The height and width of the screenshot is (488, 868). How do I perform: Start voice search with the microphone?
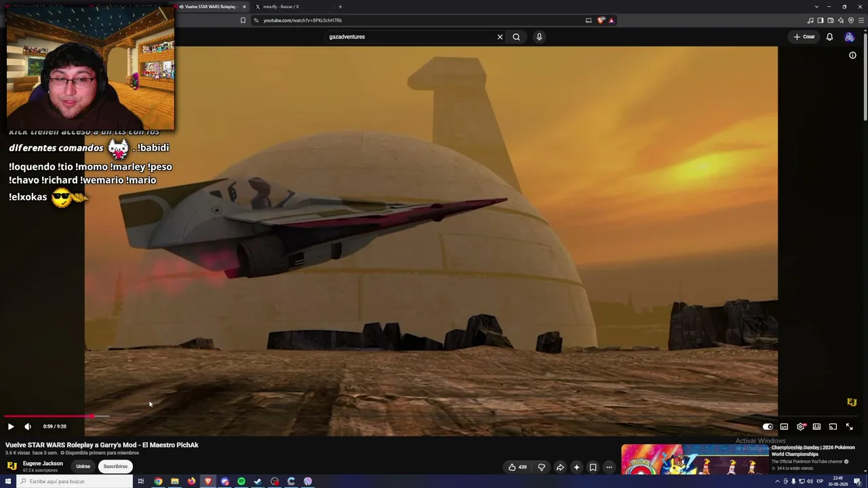pos(539,37)
